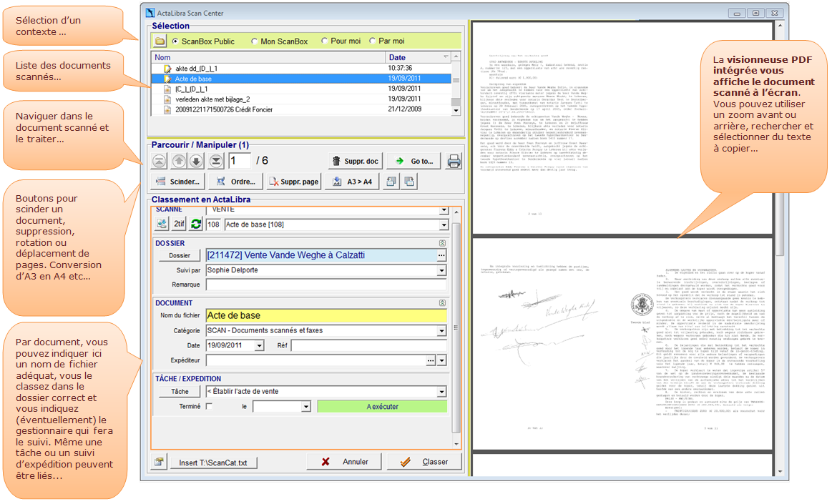Open the Acte de base [108] dropdown
The height and width of the screenshot is (504, 832).
point(444,224)
